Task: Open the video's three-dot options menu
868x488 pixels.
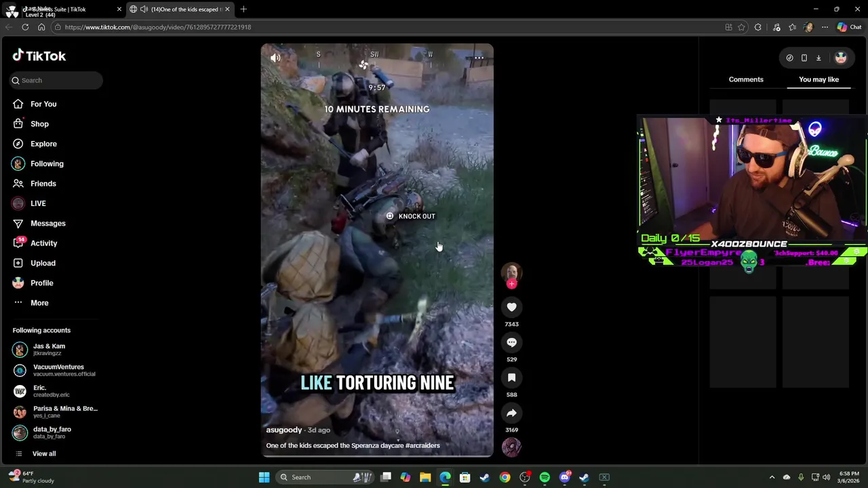Action: [x=479, y=58]
